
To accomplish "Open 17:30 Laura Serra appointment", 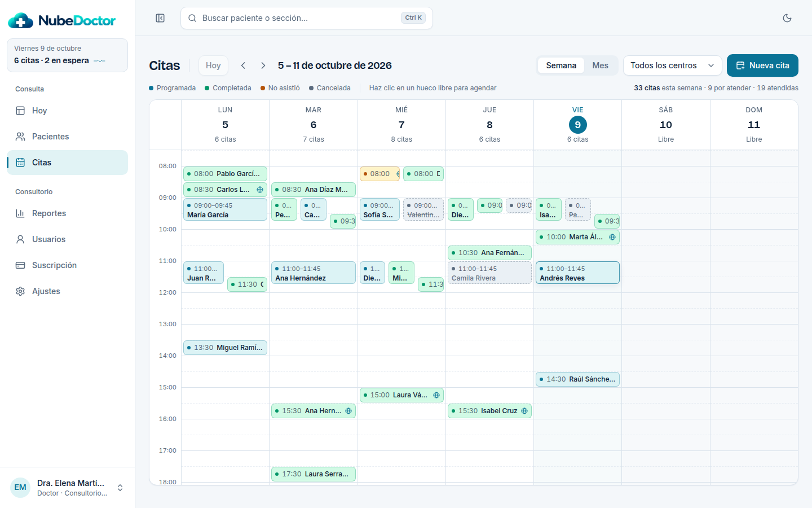I will click(x=314, y=474).
